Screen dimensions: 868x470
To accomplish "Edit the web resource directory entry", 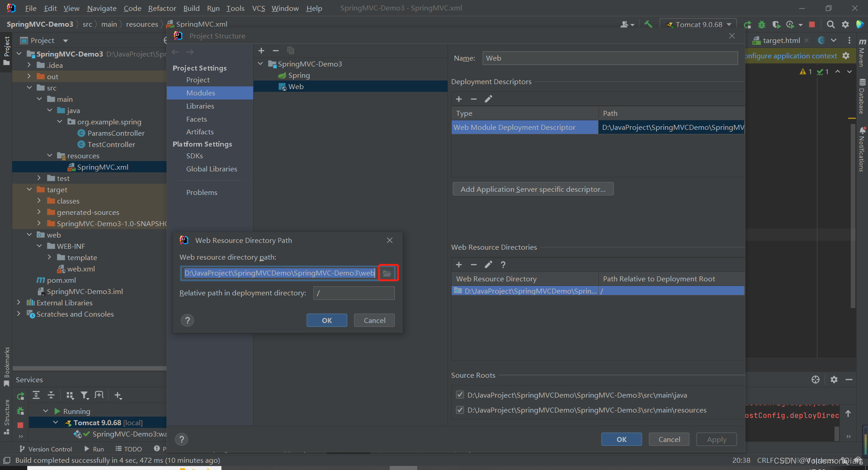I will tap(489, 265).
